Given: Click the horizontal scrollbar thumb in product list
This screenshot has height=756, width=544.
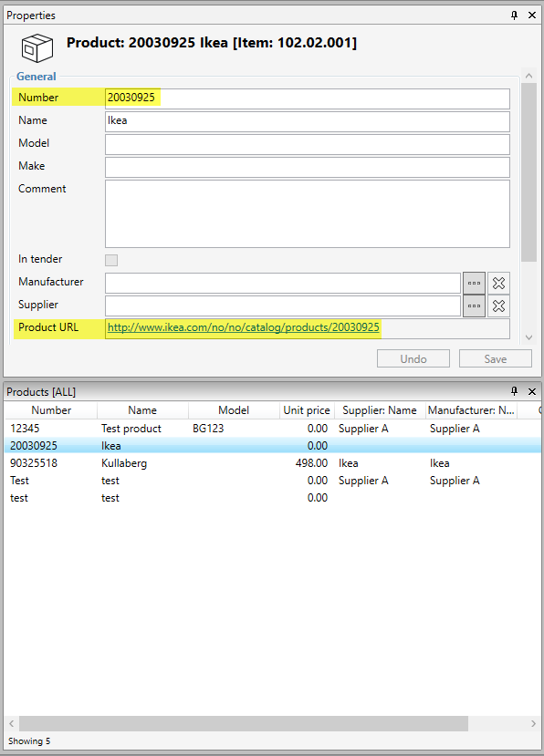Looking at the screenshot, I should coord(244,723).
